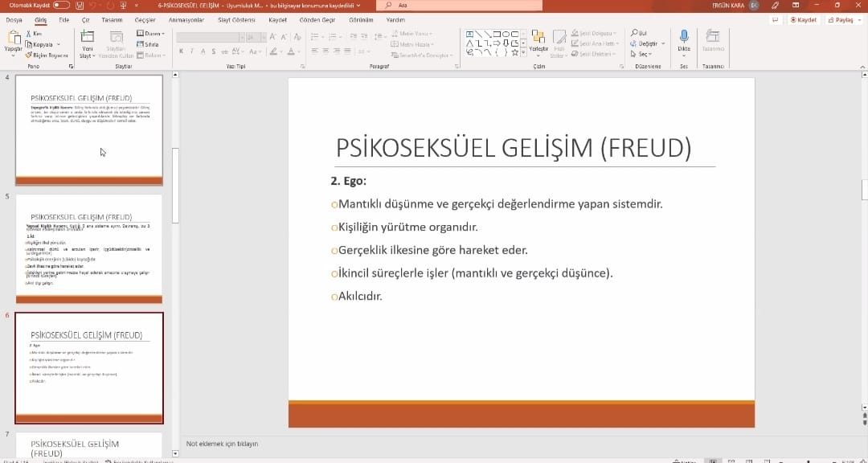This screenshot has width=868, height=463.
Task: Toggle italic T formatting
Action: pyautogui.click(x=191, y=51)
